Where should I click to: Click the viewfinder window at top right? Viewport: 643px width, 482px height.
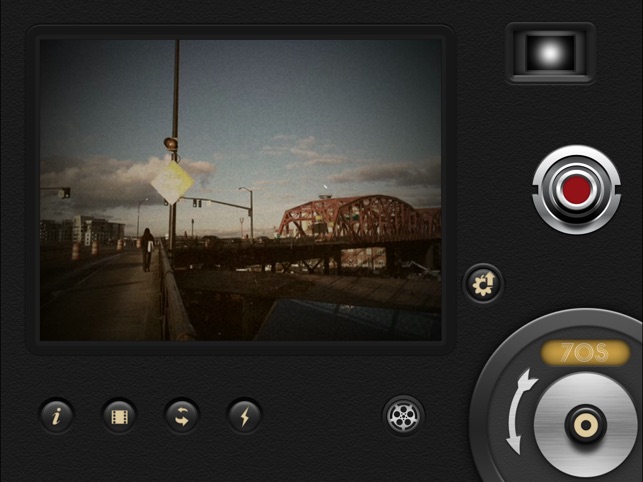coord(550,53)
